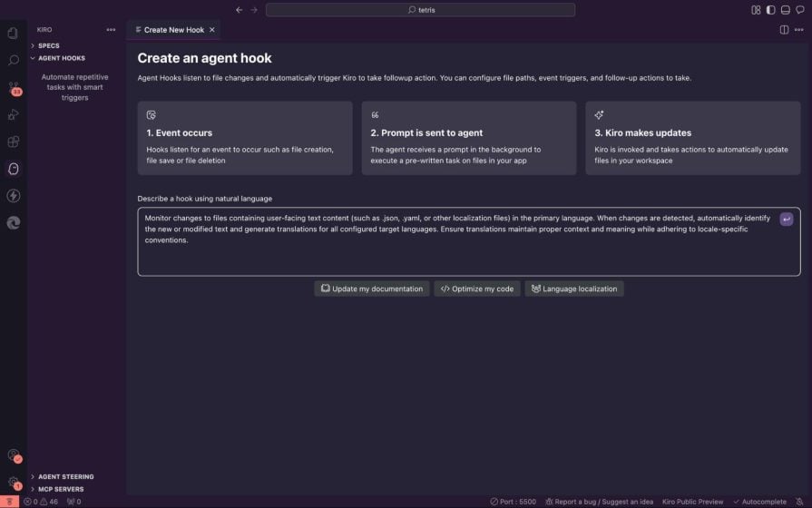Viewport: 812px width, 508px height.
Task: Go forward with the right arrow
Action: 254,10
